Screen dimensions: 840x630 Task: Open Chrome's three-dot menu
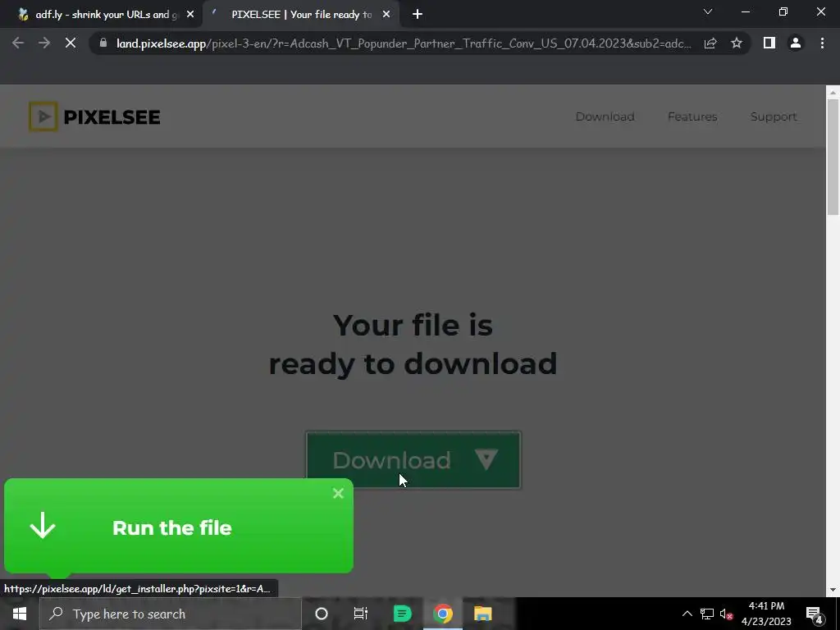(822, 43)
